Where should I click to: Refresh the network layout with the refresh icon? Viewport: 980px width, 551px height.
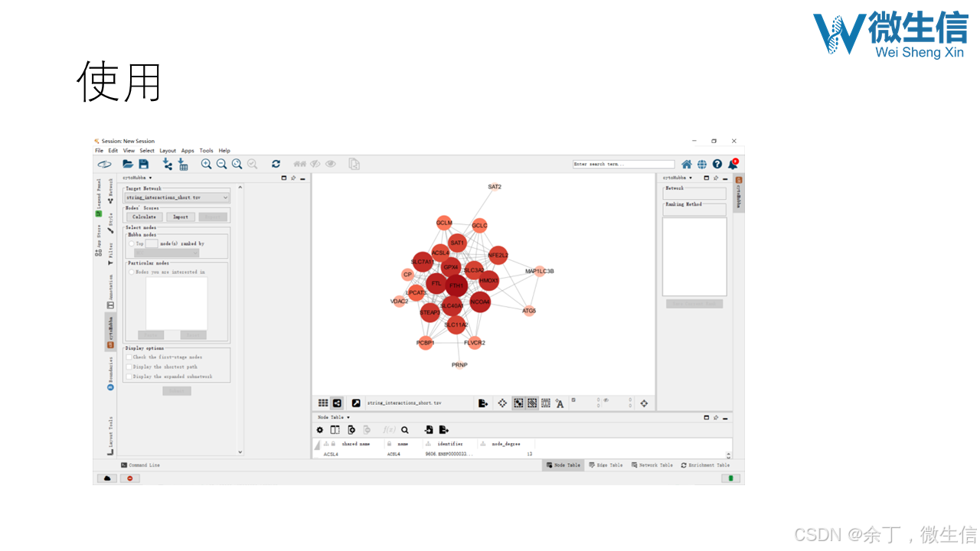276,164
